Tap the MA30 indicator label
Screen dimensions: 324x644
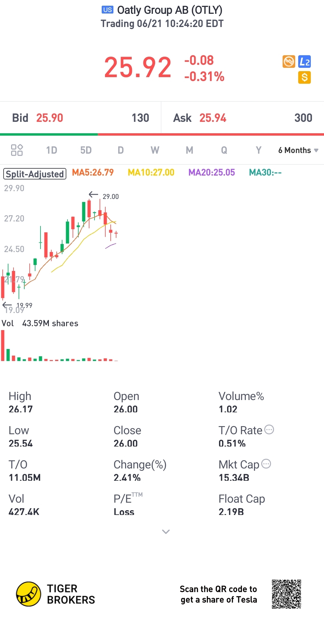tap(265, 172)
